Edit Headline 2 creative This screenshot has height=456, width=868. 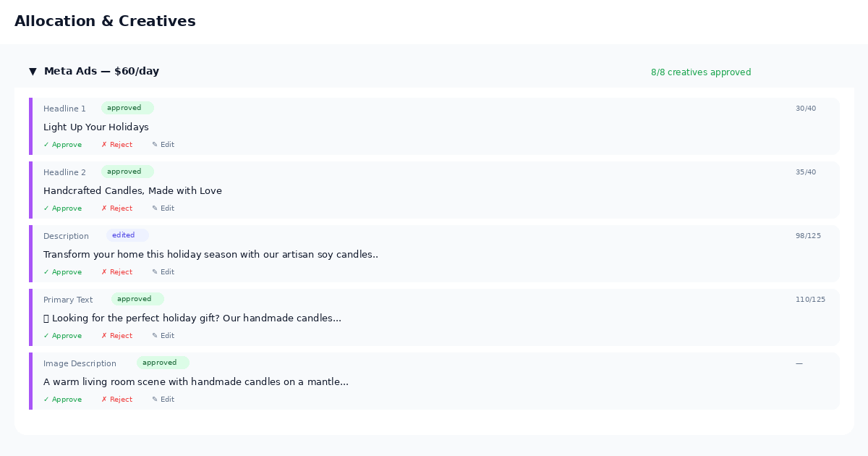pyautogui.click(x=163, y=208)
